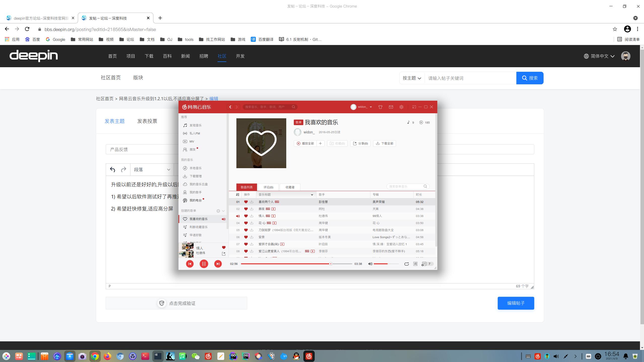
Task: Open the skin theme shirt icon
Action: click(380, 107)
